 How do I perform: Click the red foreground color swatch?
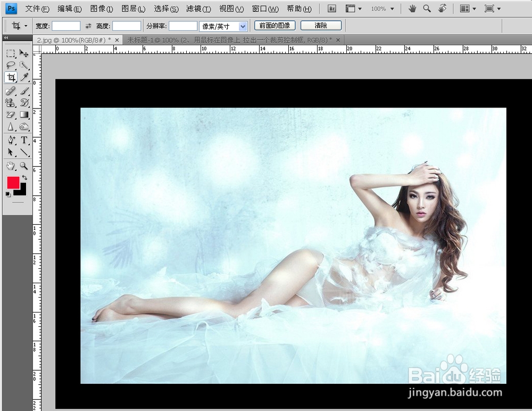click(13, 183)
